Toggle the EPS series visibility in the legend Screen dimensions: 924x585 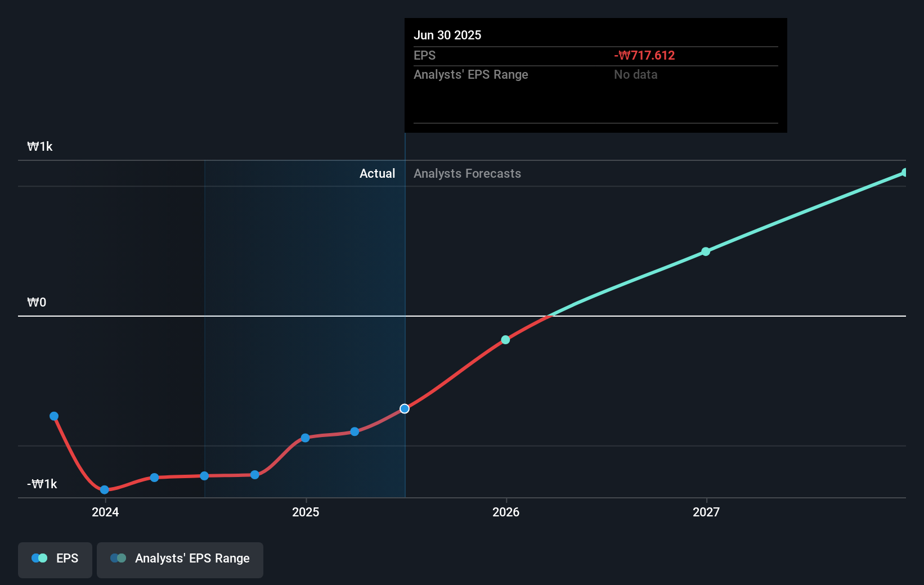click(55, 559)
